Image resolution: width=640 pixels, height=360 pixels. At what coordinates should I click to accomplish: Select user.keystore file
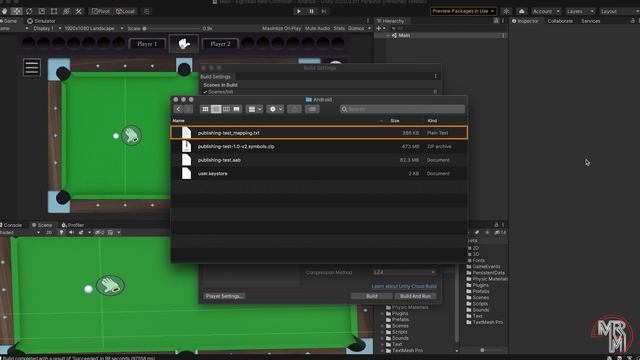319,173
